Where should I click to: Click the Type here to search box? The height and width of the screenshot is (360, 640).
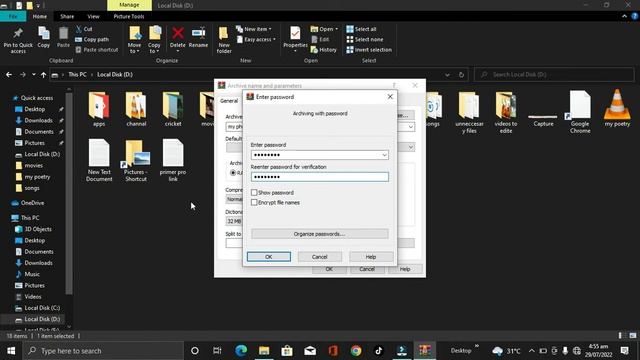103,351
